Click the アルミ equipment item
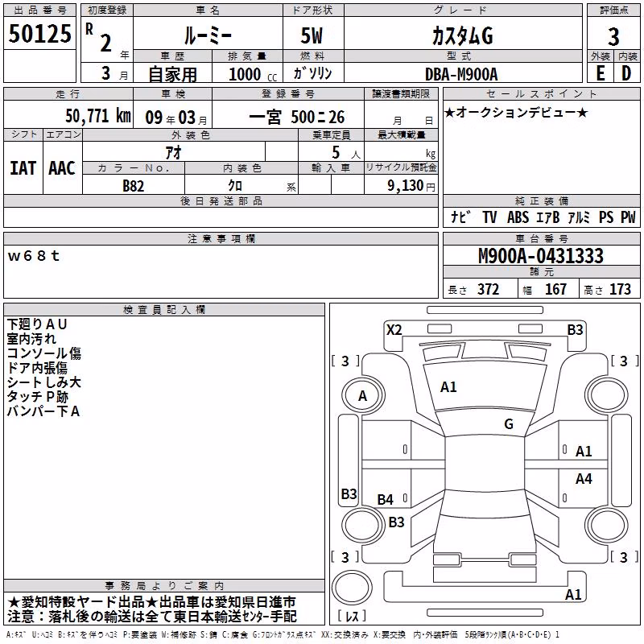The image size is (644, 644). (579, 217)
